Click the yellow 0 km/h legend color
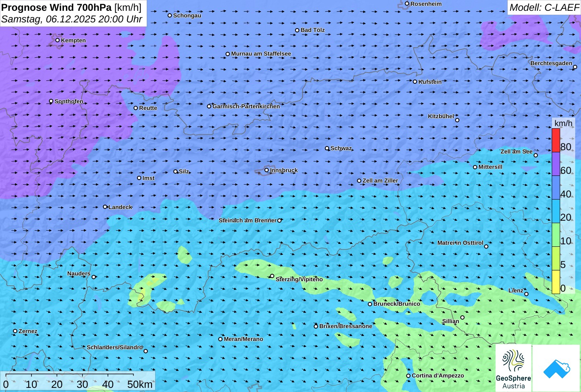The width and height of the screenshot is (581, 392). (556, 282)
